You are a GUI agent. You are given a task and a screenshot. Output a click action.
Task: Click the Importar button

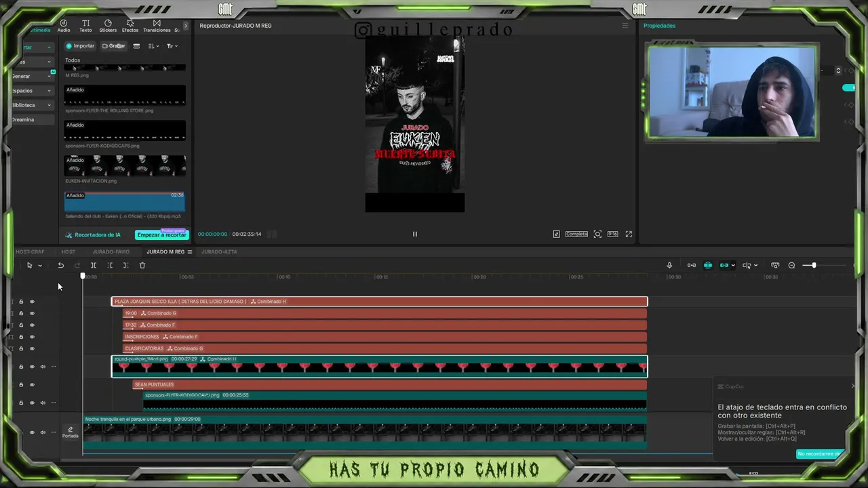(80, 46)
